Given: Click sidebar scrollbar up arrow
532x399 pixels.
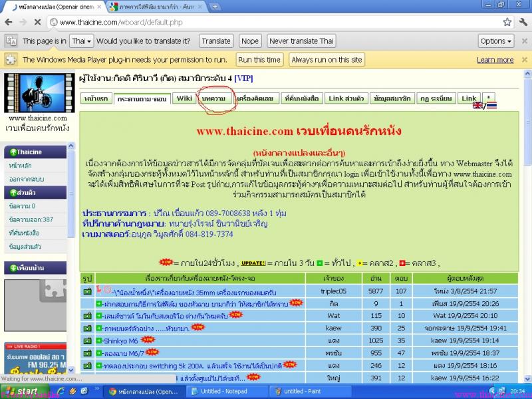Looking at the screenshot, I should (x=71, y=146).
